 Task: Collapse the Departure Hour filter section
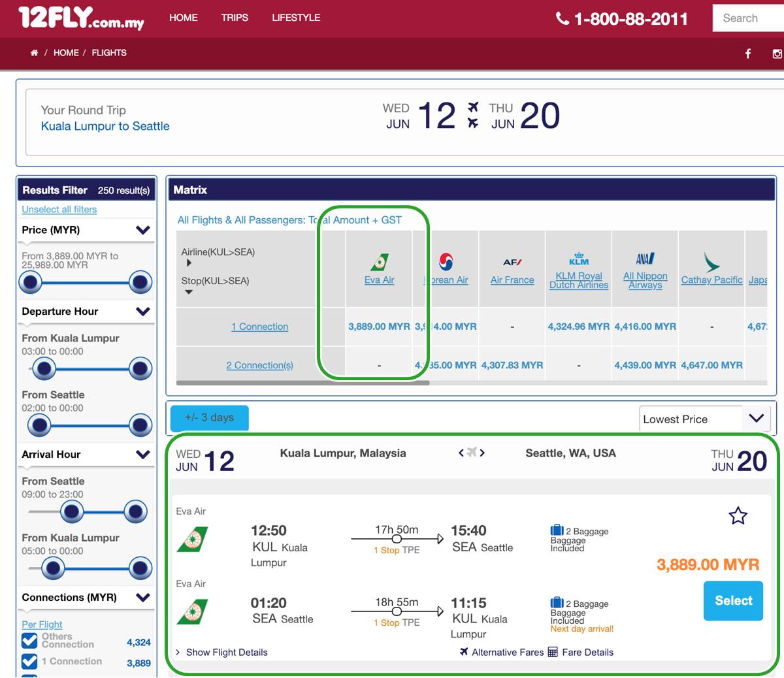coord(143,312)
